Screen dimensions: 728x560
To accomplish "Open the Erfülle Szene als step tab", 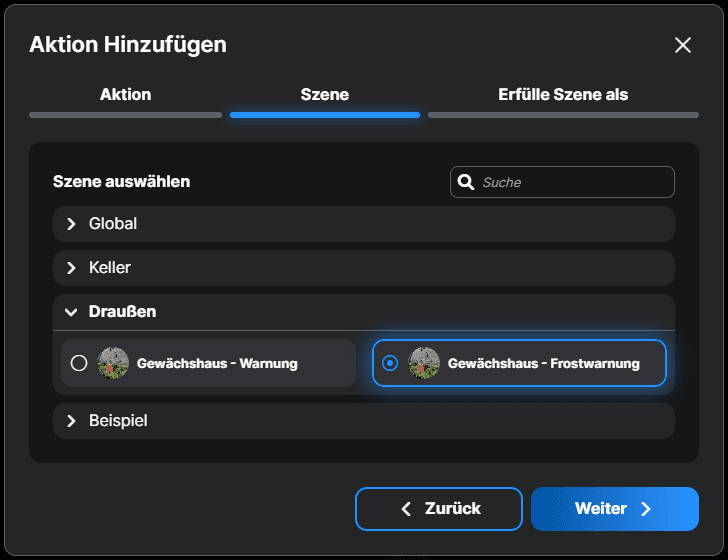I will coord(563,95).
